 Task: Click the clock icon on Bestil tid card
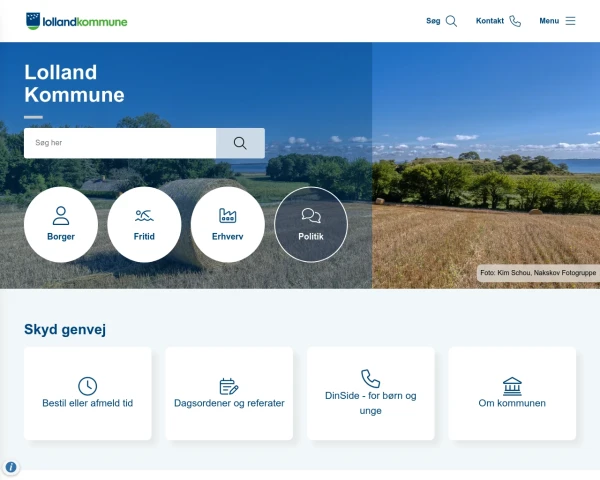[87, 386]
